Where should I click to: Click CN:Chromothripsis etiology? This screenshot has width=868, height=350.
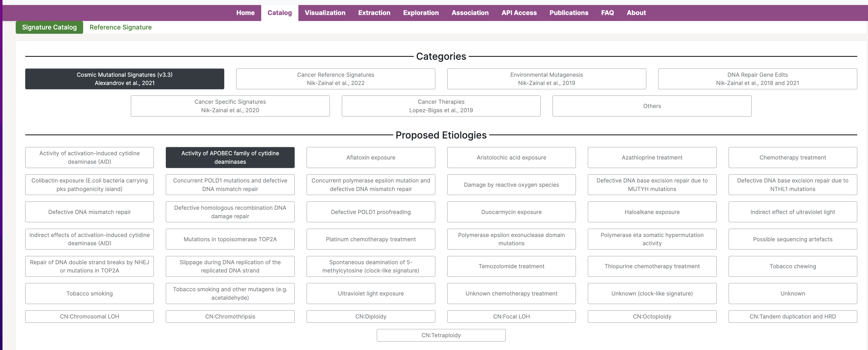[230, 316]
